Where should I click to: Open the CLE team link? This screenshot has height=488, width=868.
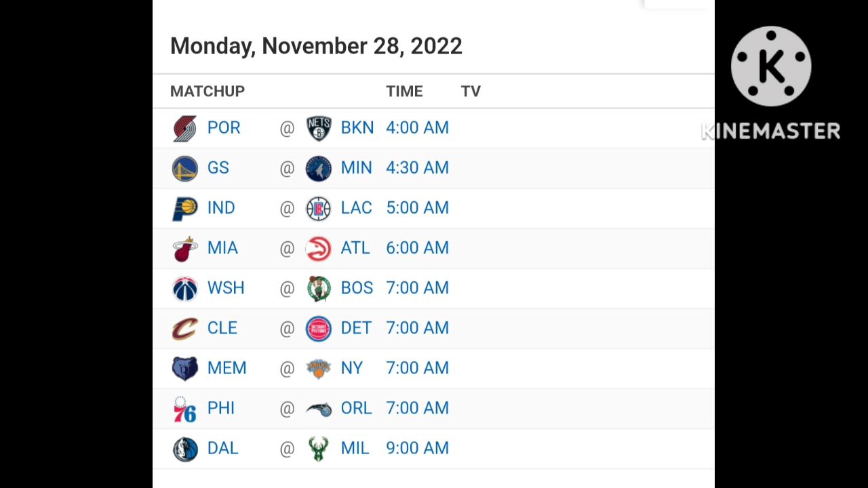click(x=222, y=328)
